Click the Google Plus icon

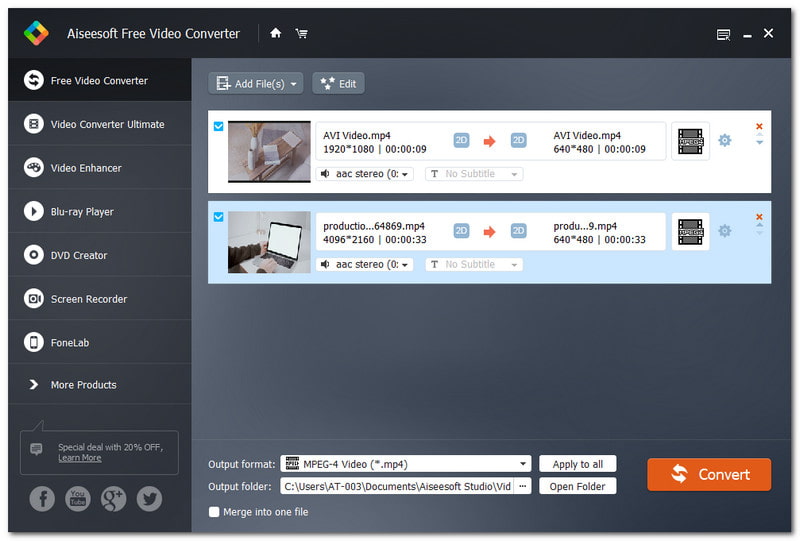click(114, 499)
